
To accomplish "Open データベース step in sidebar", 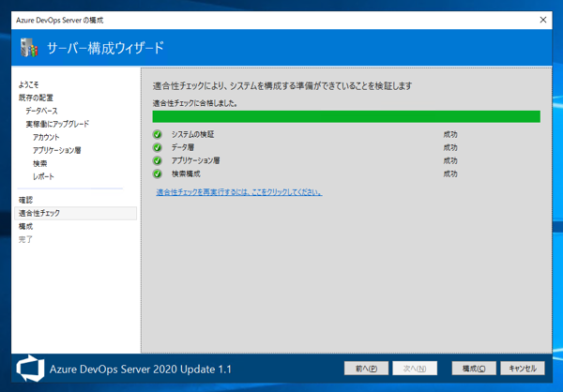I will point(41,111).
